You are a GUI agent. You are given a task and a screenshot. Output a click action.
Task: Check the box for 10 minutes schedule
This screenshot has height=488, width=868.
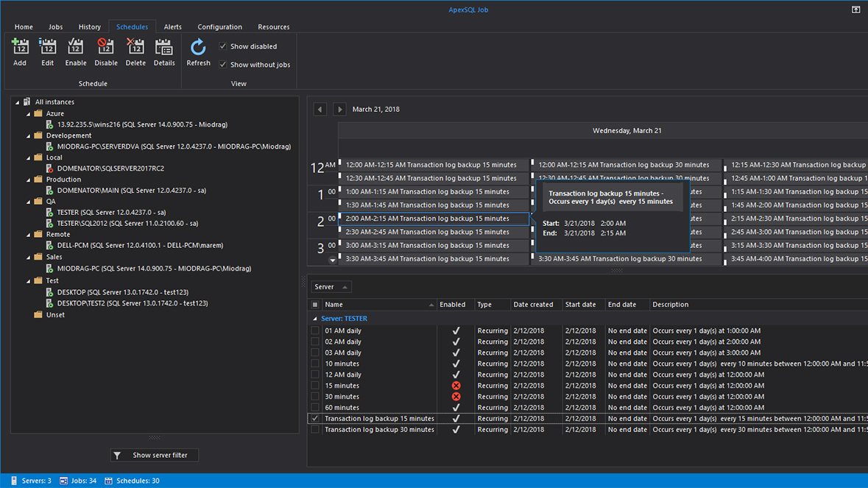[315, 364]
